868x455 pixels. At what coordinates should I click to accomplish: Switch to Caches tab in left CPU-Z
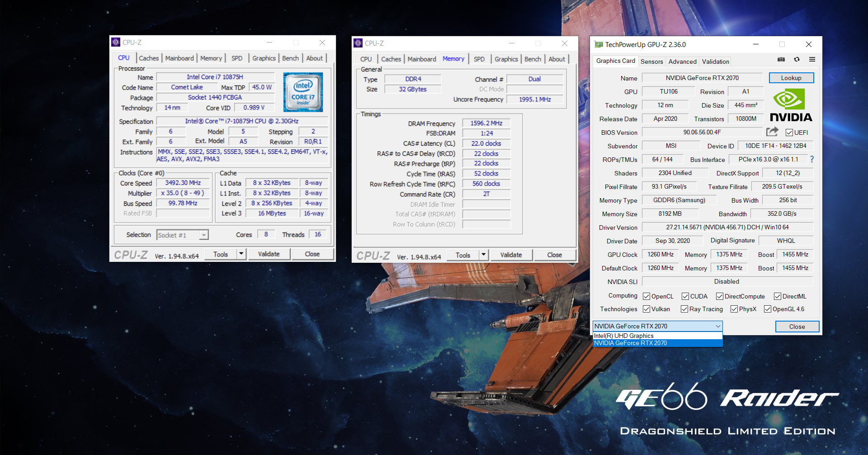pos(149,58)
